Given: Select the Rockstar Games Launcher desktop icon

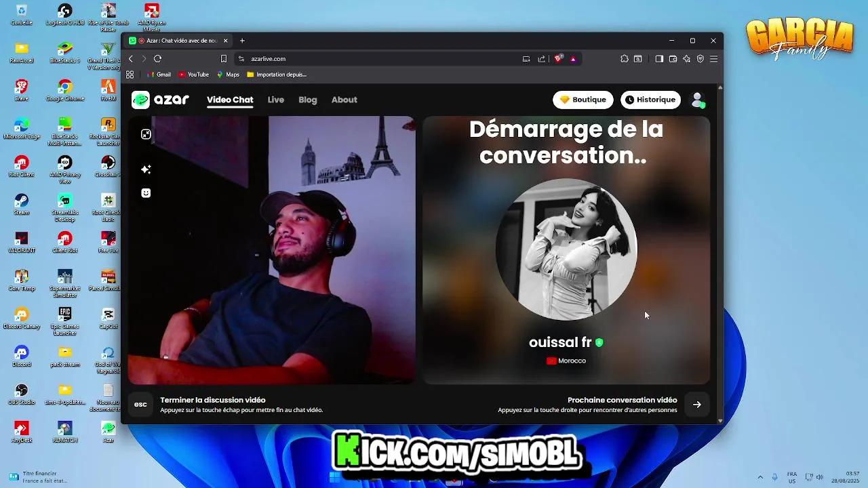Looking at the screenshot, I should coord(108,131).
